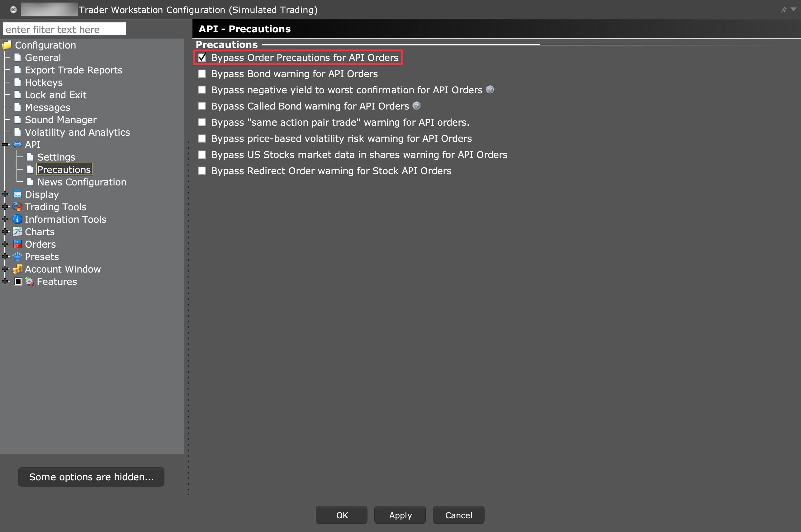
Task: Click the Account Window coins icon
Action: click(17, 269)
